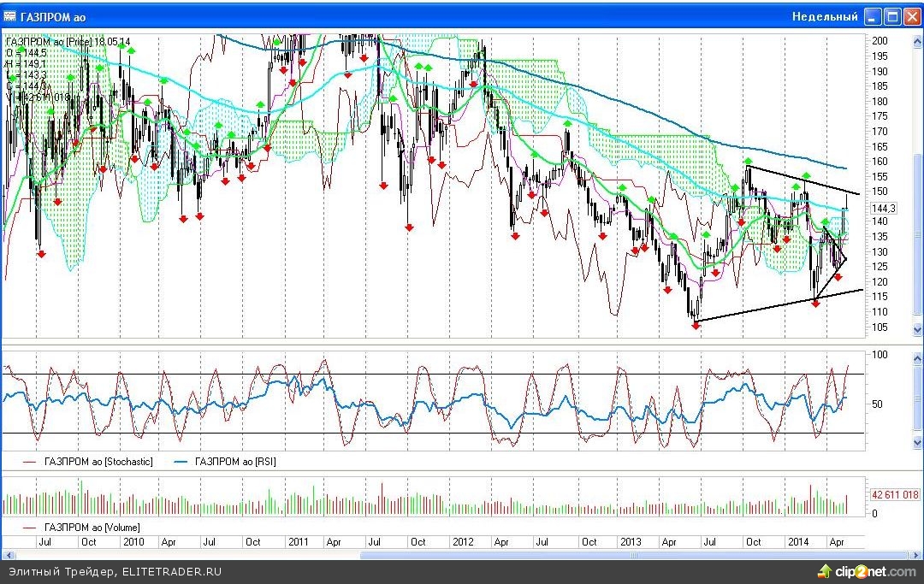Image resolution: width=924 pixels, height=584 pixels.
Task: Click the vertical scrollbar down arrow
Action: tap(917, 329)
